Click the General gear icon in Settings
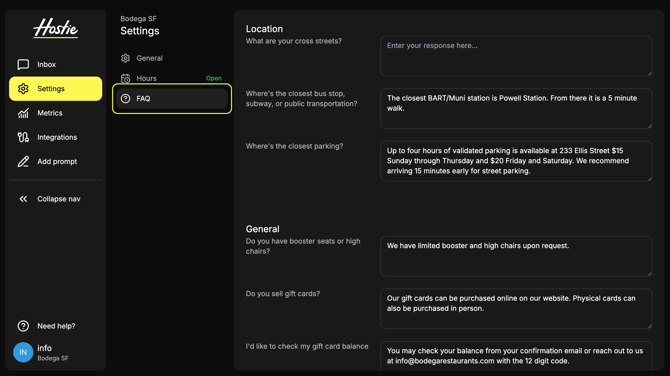Image resolution: width=670 pixels, height=376 pixels. (x=125, y=58)
